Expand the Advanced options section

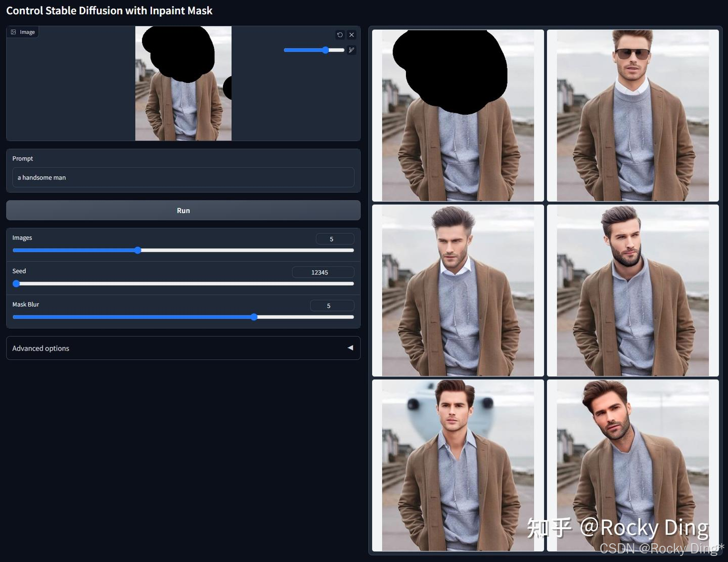click(x=183, y=348)
